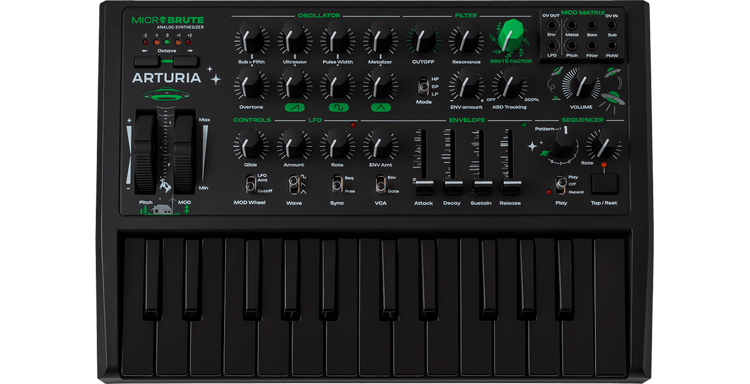The image size is (750, 384).
Task: Click the Pitch mod matrix input jack
Action: pyautogui.click(x=572, y=46)
